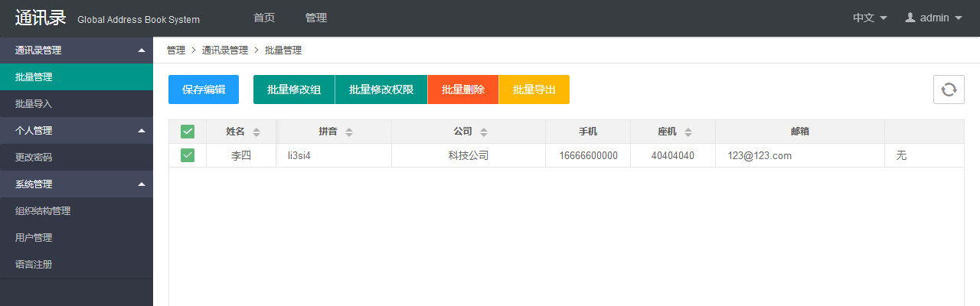The width and height of the screenshot is (980, 306).
Task: Click the 李四 name cell
Action: [x=241, y=155]
